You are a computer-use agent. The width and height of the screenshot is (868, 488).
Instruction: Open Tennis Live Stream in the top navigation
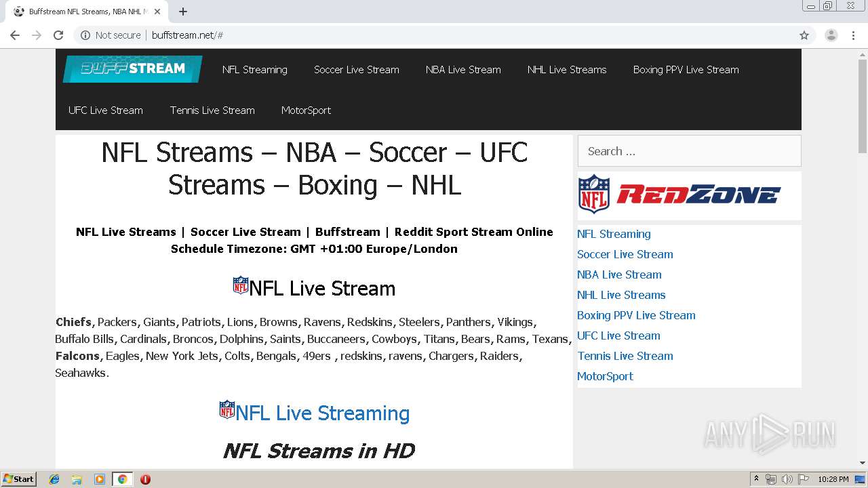click(212, 110)
